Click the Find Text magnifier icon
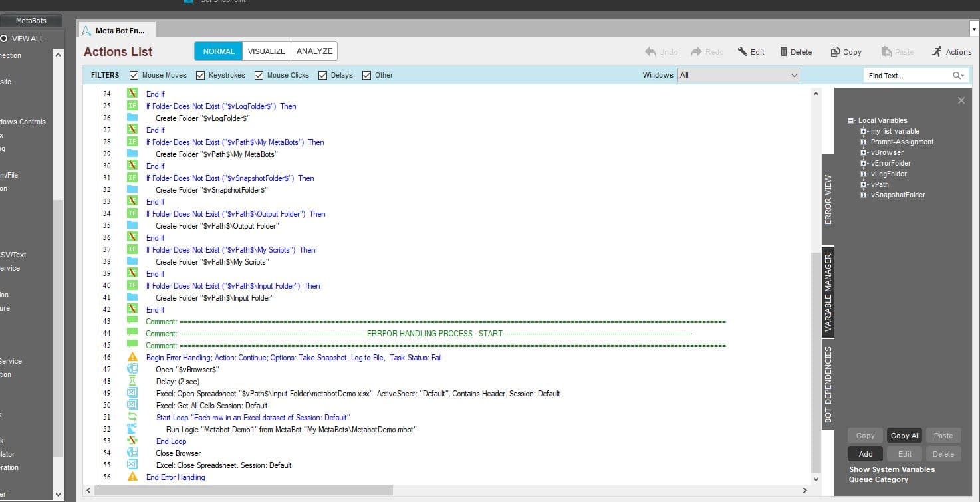The width and height of the screenshot is (980, 502). tap(958, 76)
